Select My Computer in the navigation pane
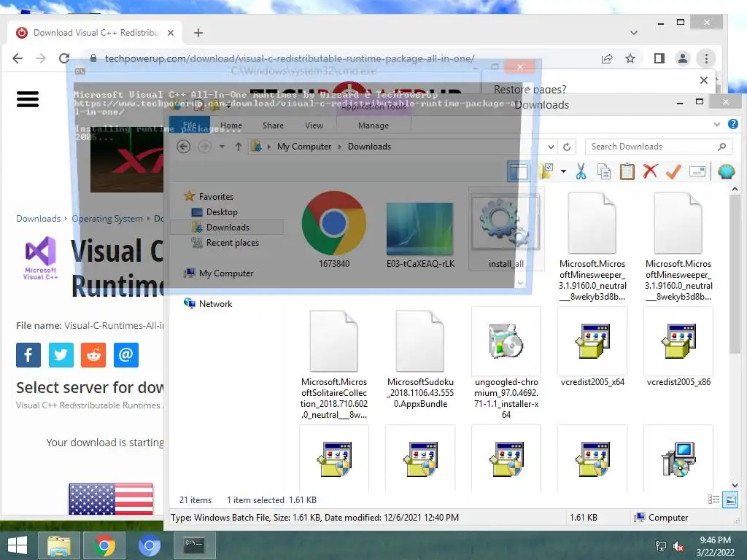The height and width of the screenshot is (560, 747). point(226,273)
